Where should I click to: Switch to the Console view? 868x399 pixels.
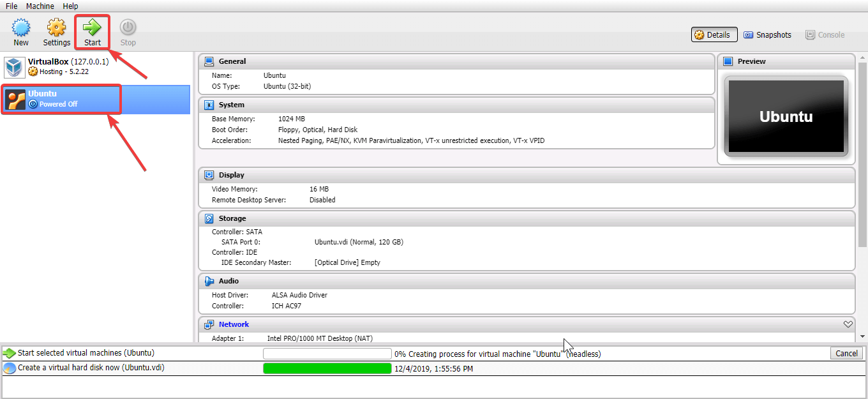pyautogui.click(x=825, y=34)
